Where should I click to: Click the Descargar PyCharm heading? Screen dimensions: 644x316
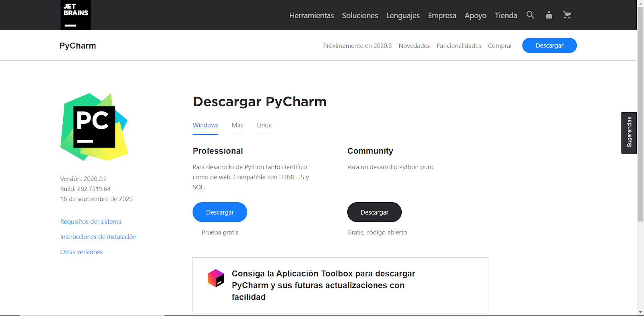click(x=260, y=102)
